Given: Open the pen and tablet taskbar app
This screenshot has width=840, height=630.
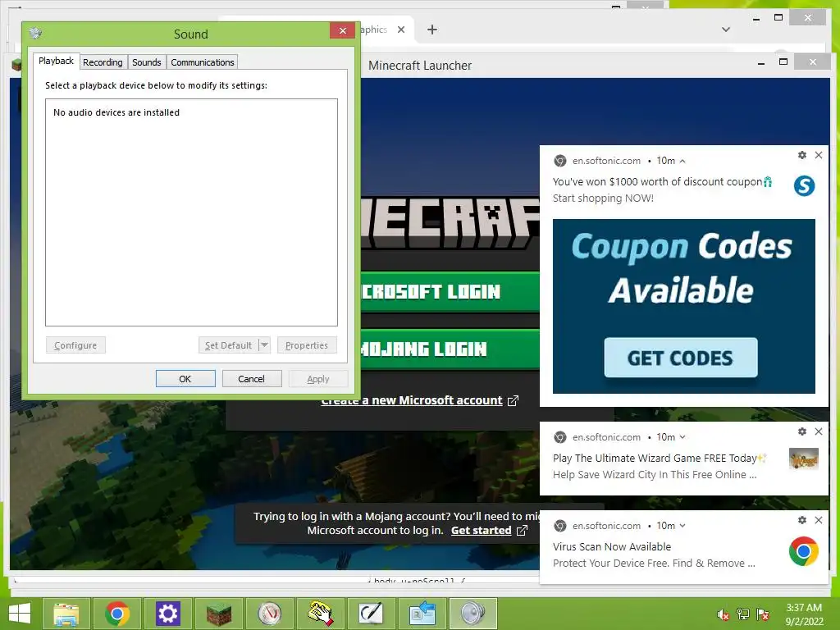Looking at the screenshot, I should (x=371, y=614).
